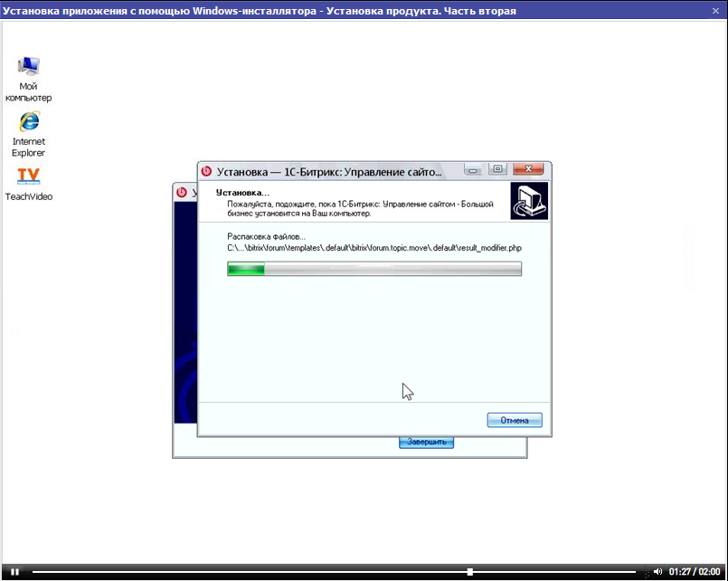Click the installer title bar text

[x=329, y=172]
